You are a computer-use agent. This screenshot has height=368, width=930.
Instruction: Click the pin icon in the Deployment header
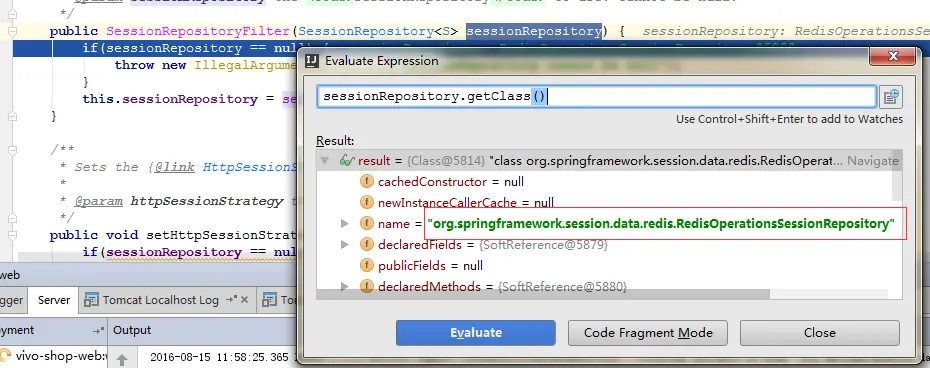click(98, 331)
